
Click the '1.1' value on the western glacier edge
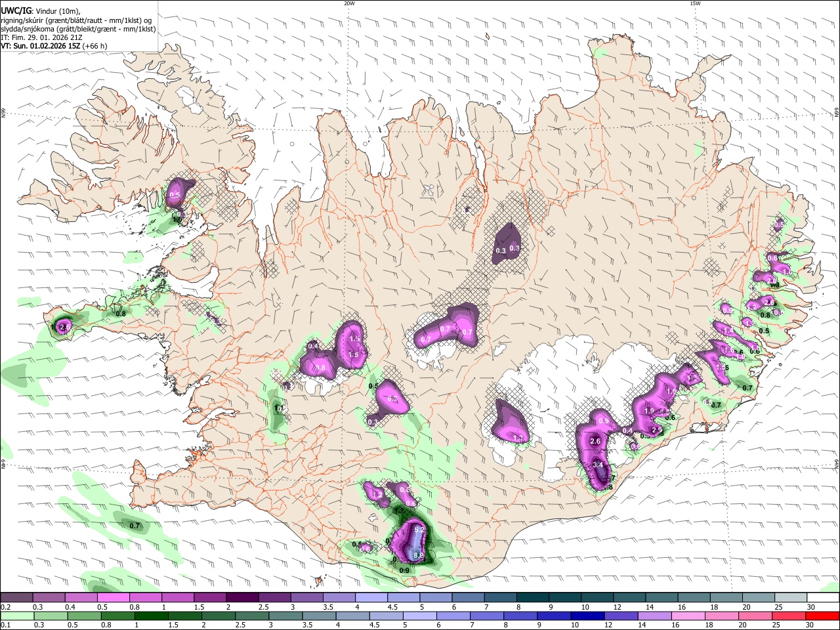pyautogui.click(x=517, y=438)
